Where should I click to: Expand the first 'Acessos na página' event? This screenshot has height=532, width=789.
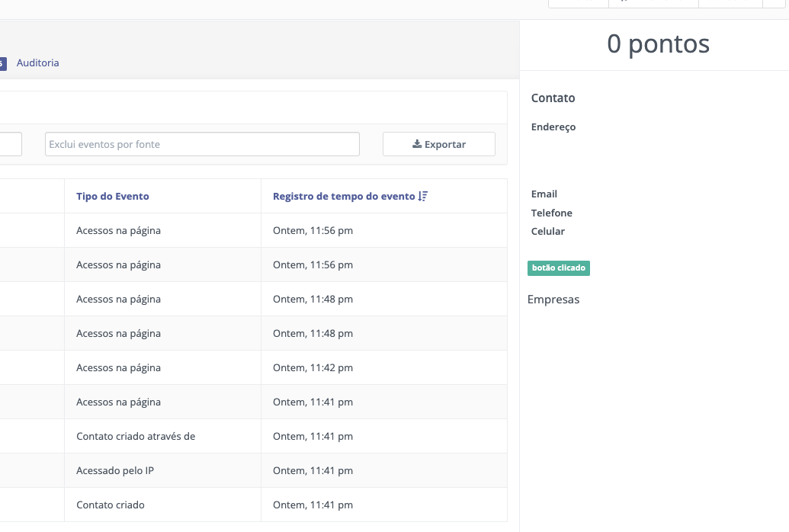117,230
